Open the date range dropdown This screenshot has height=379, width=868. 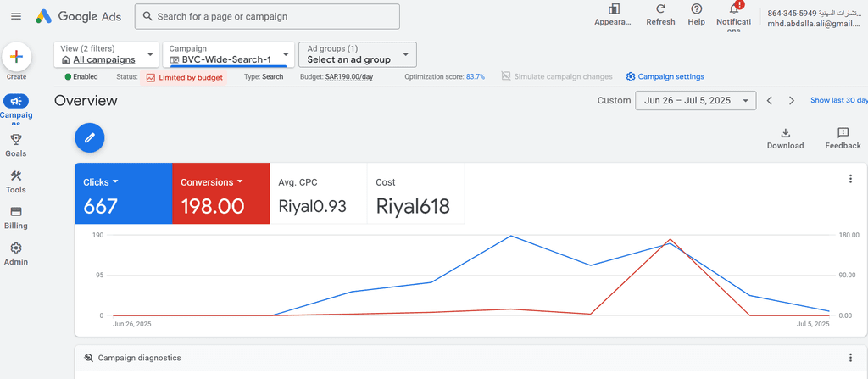[x=695, y=100]
